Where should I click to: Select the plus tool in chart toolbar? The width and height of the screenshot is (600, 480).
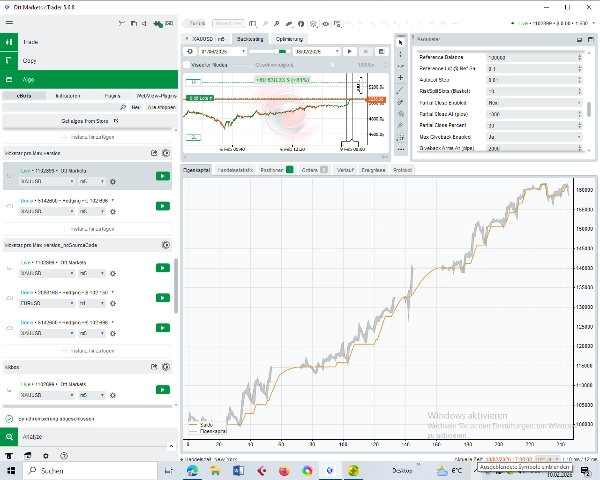pos(401,78)
